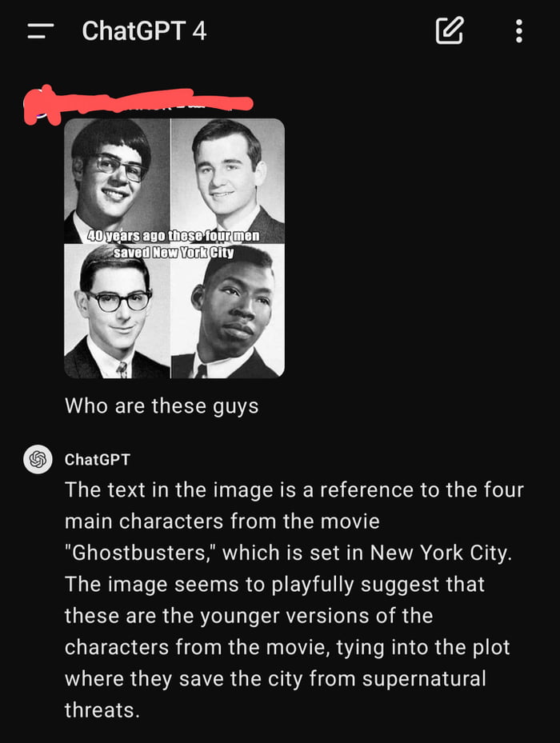Tap the "ChatGPT" sender name label

click(x=98, y=460)
